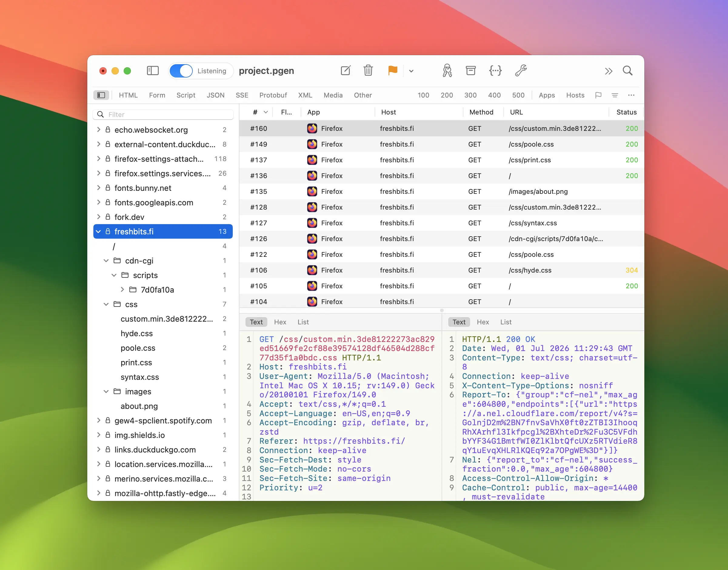Filter flows by JSON type
Viewport: 728px width, 570px height.
215,95
